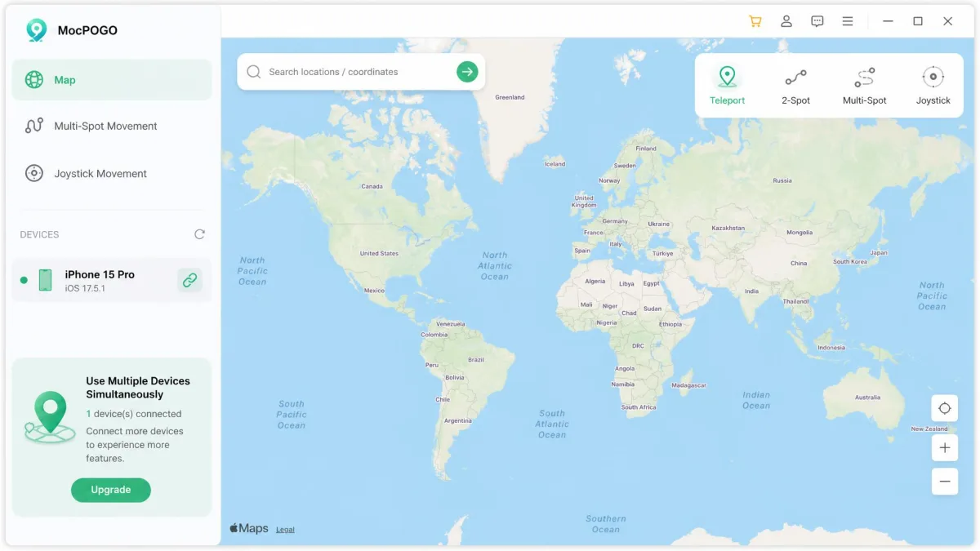Click the Kazakhstan label on map
This screenshot has height=551, width=980.
click(728, 228)
